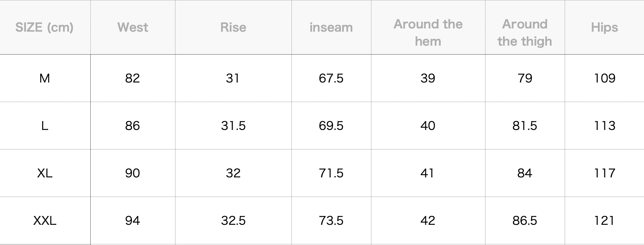Click the M size row label
Screen dimensions: 644x245
(x=45, y=78)
